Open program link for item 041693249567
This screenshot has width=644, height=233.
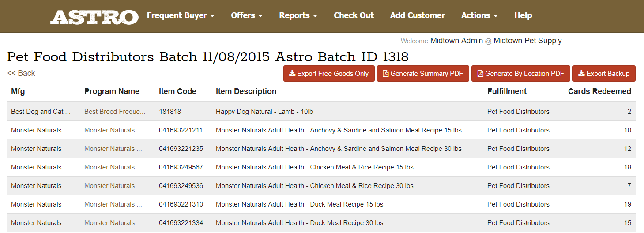tap(113, 167)
